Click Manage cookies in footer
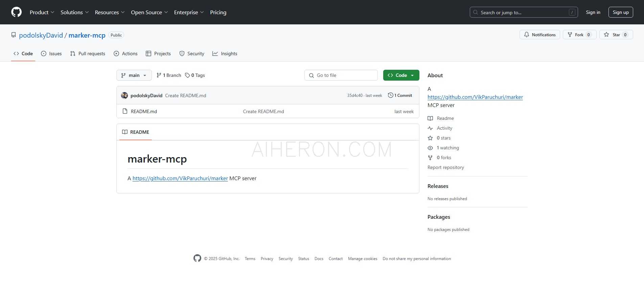 coord(363,259)
